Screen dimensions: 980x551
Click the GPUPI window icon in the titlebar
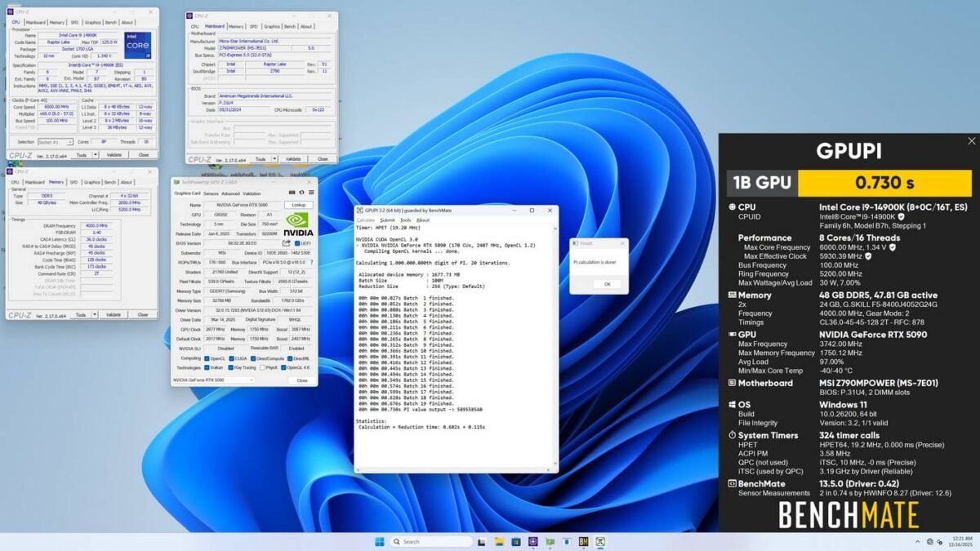(360, 210)
